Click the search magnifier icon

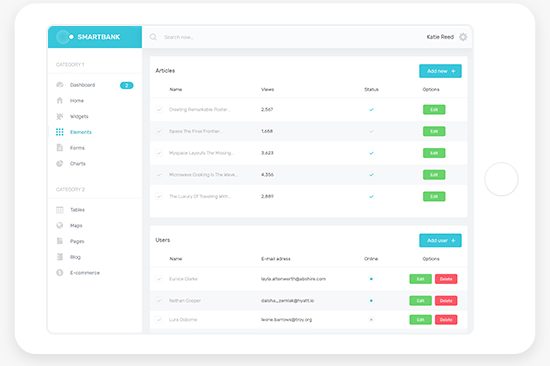(153, 37)
